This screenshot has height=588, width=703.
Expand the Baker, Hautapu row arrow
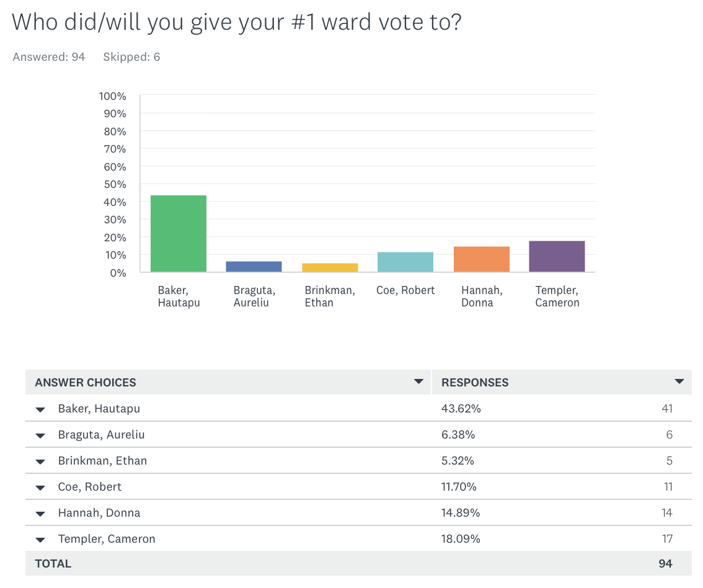tap(40, 409)
